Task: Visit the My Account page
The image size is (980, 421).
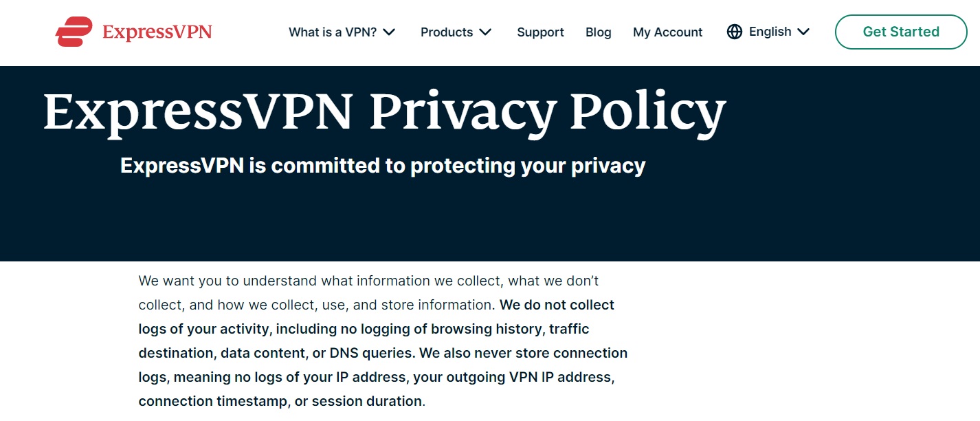Action: point(667,32)
